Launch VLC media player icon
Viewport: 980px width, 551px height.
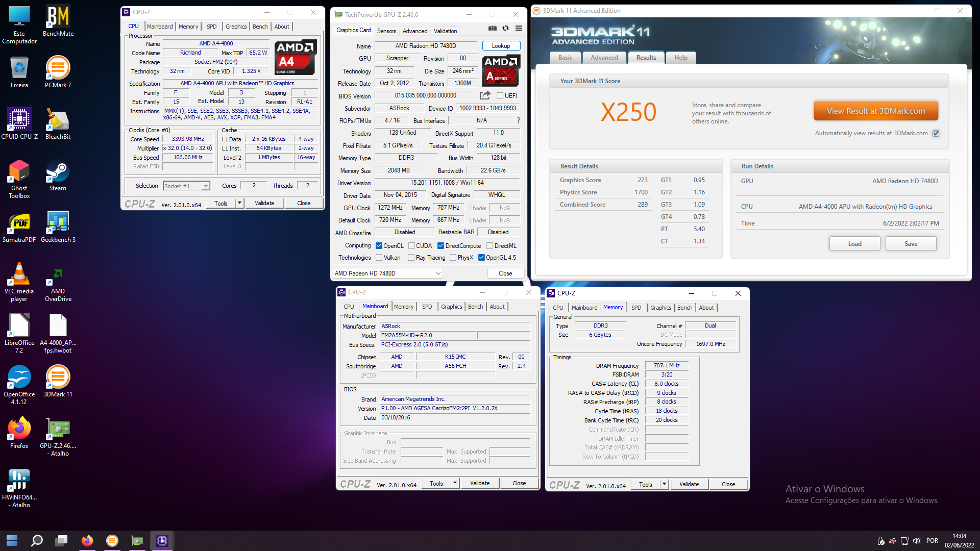click(x=19, y=282)
